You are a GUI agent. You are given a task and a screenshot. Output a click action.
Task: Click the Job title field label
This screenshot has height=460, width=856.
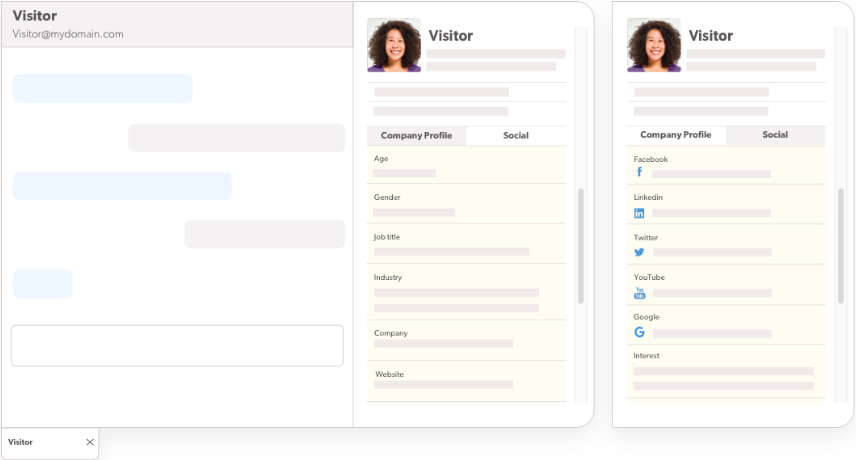tap(387, 237)
